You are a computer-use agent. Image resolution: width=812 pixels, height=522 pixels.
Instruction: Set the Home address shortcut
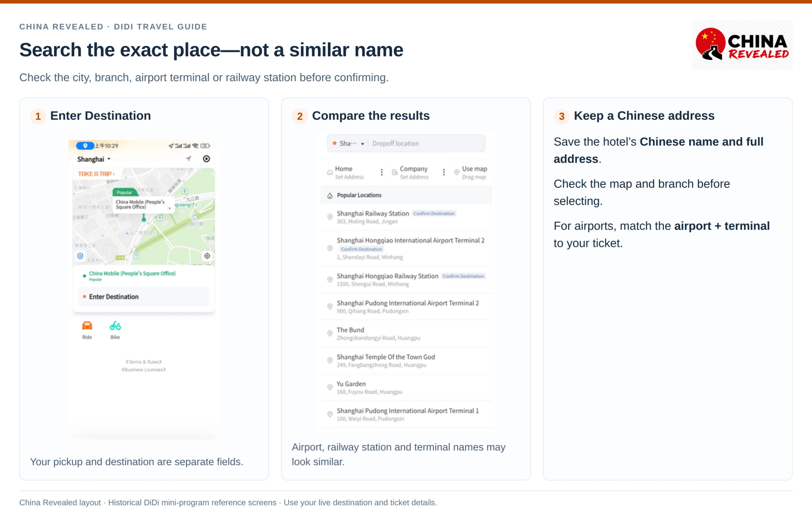pos(349,172)
